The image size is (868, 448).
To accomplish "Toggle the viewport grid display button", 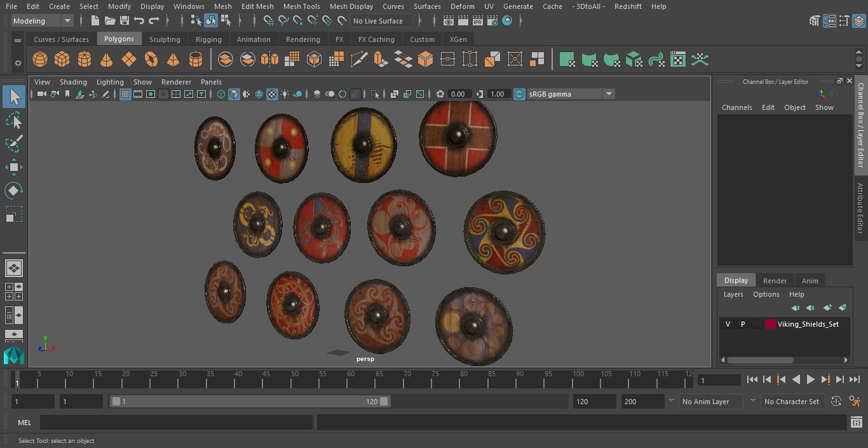I will coord(125,94).
